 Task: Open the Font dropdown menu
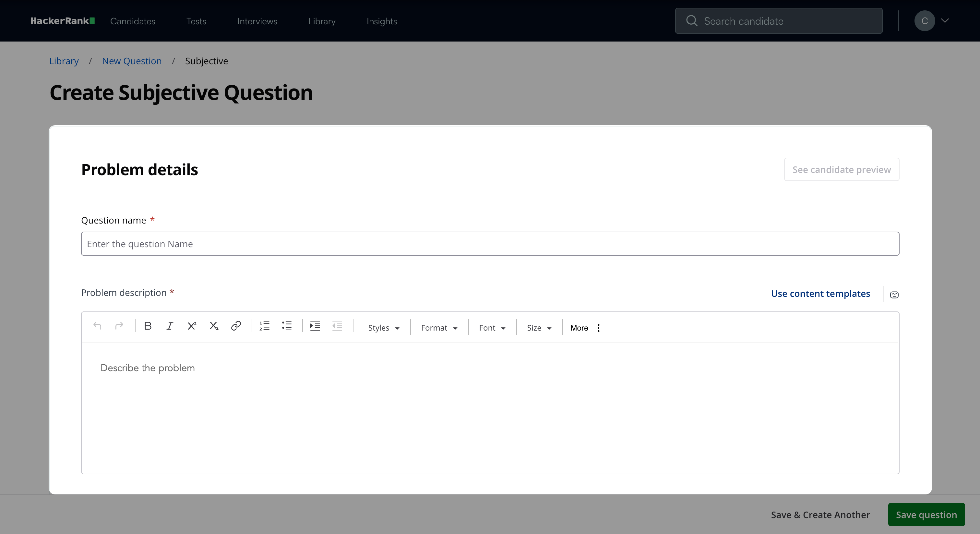[x=492, y=328]
